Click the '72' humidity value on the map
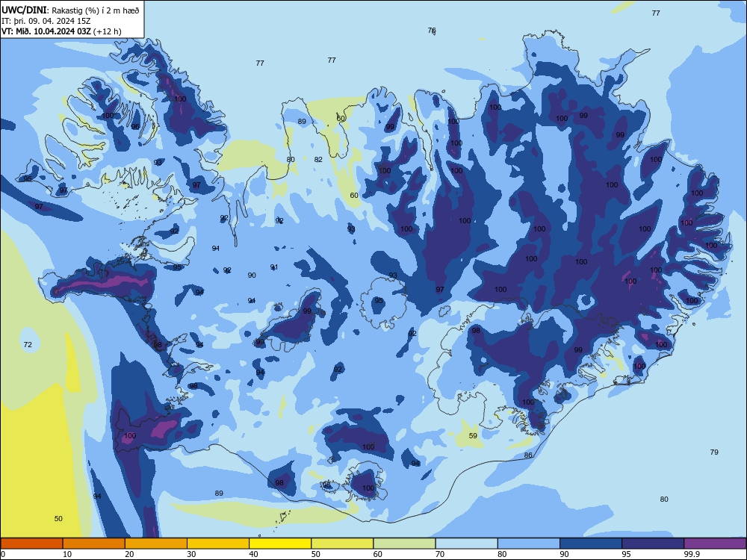Image resolution: width=747 pixels, height=560 pixels. (x=28, y=344)
